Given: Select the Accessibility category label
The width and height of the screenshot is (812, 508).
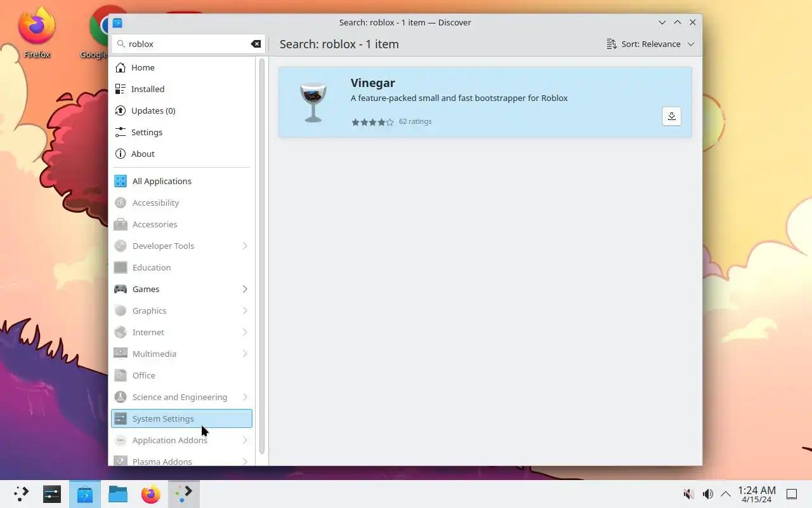Looking at the screenshot, I should (x=155, y=203).
